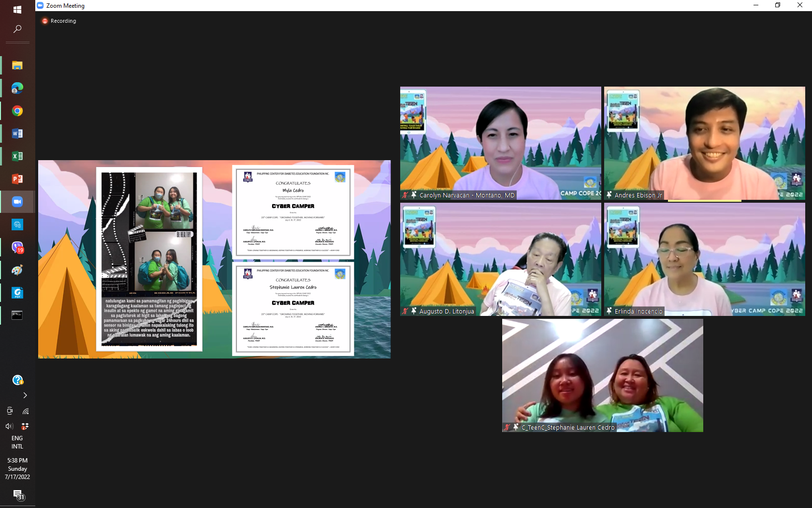Click the red Recording indicator
The height and width of the screenshot is (508, 812).
point(45,21)
